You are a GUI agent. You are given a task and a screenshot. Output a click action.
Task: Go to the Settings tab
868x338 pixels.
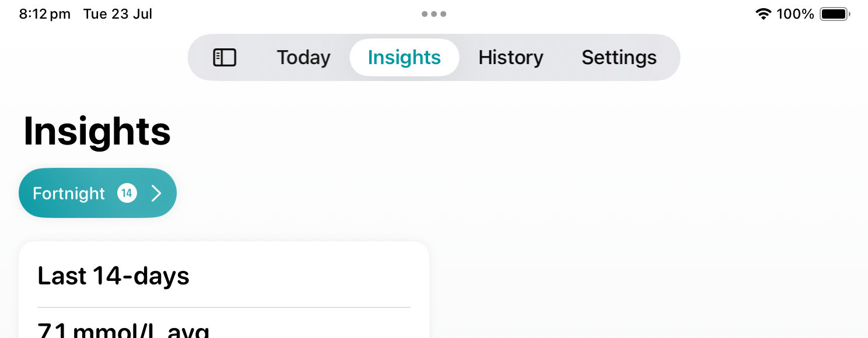click(x=619, y=58)
